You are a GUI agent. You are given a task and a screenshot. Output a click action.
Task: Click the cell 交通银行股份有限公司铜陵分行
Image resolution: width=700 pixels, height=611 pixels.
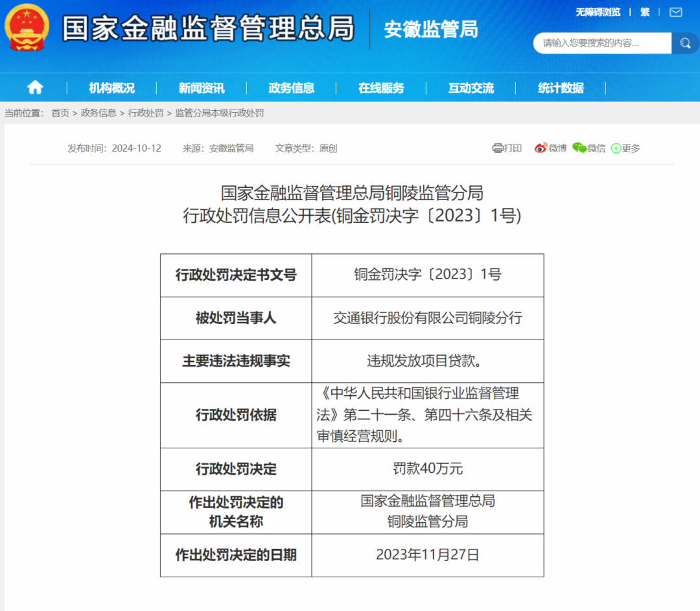pyautogui.click(x=428, y=318)
